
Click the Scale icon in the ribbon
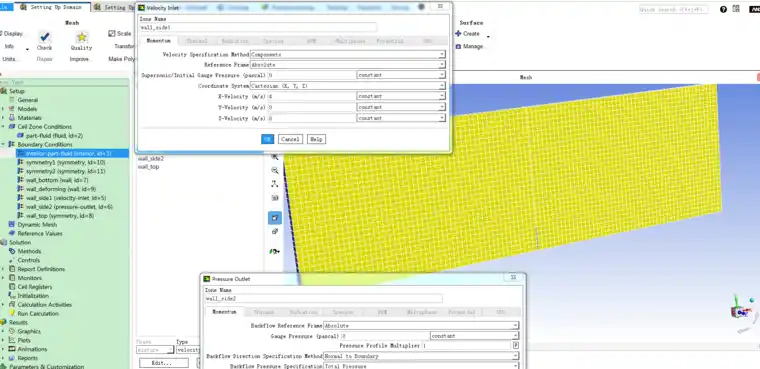pos(111,33)
